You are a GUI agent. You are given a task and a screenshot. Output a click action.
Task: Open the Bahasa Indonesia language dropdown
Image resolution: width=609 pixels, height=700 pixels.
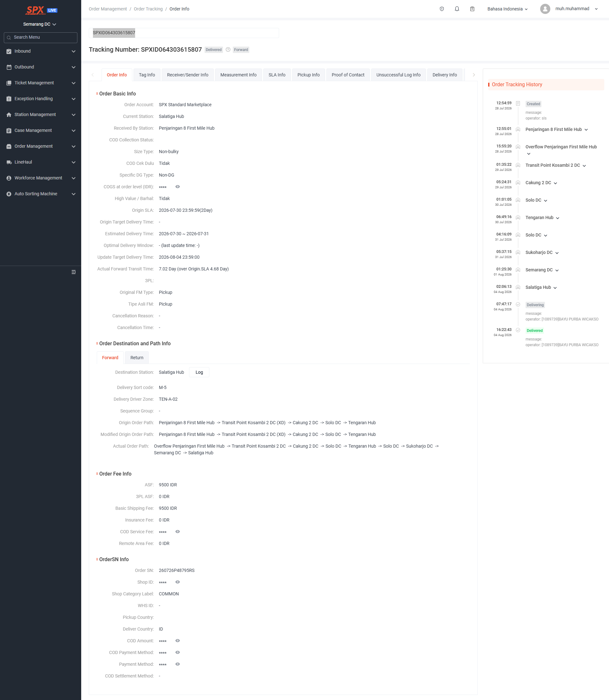[507, 9]
